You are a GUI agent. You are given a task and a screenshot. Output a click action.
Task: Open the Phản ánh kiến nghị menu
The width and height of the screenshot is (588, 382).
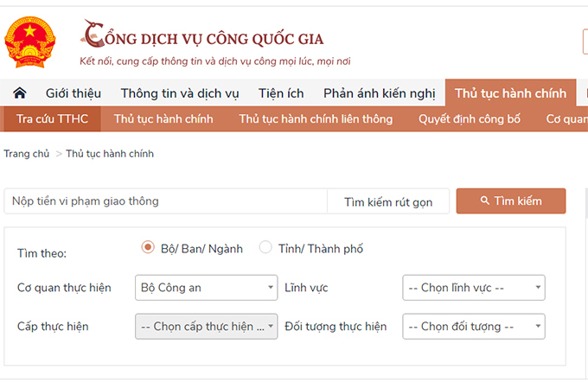(x=380, y=93)
